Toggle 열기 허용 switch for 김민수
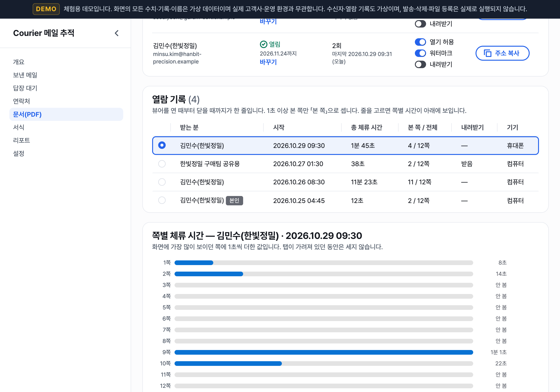Screen dimensions: 560x392 coord(420,42)
